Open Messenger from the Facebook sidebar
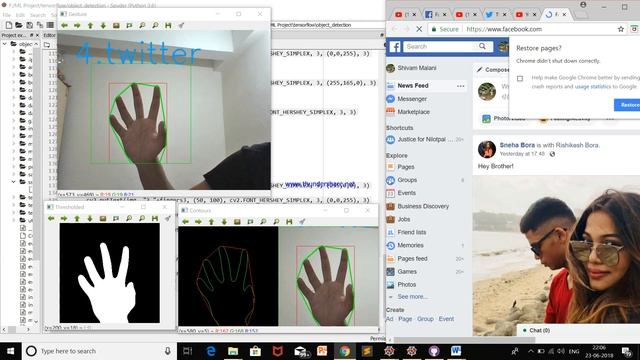 click(x=412, y=99)
